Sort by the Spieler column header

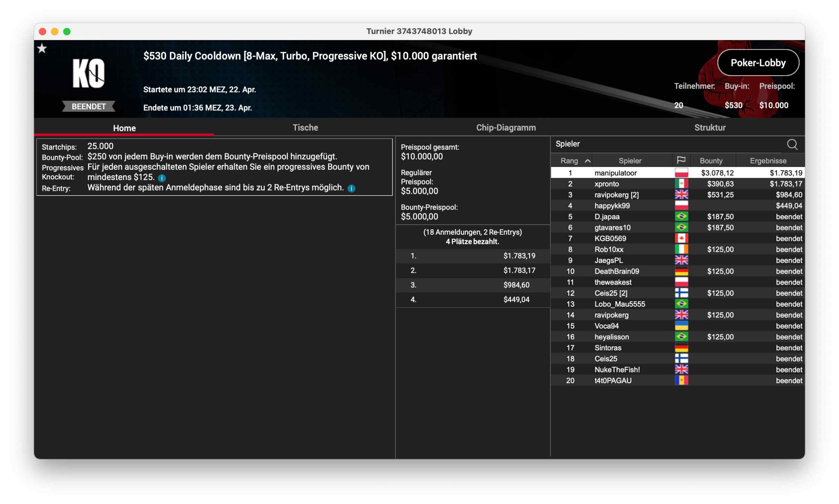tap(630, 161)
